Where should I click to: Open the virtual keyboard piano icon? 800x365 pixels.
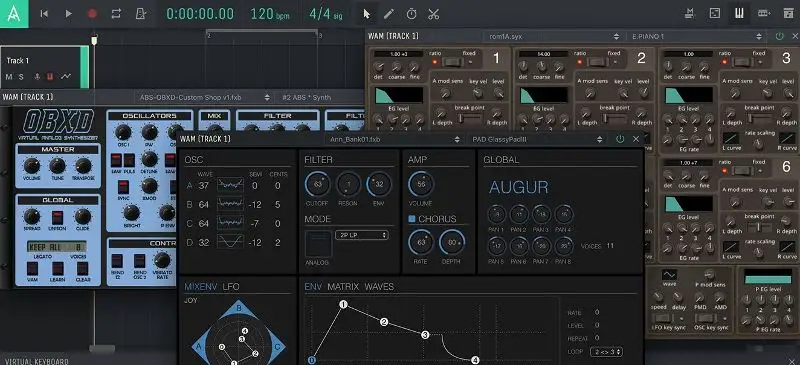point(739,14)
